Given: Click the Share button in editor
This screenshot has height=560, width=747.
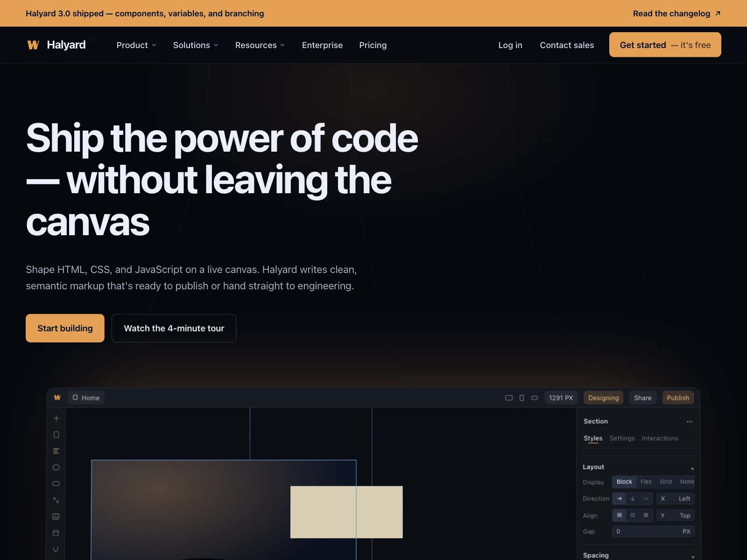Looking at the screenshot, I should pos(642,398).
